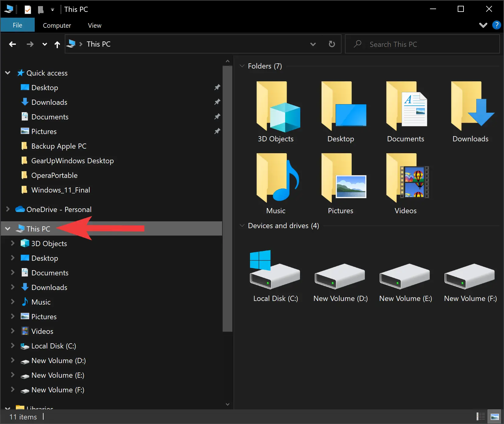Click the New Folder icon on Quick Access Toolbar

click(x=41, y=9)
